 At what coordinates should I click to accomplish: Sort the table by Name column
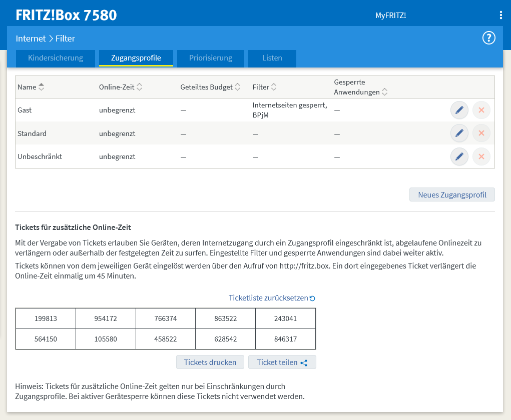[31, 86]
